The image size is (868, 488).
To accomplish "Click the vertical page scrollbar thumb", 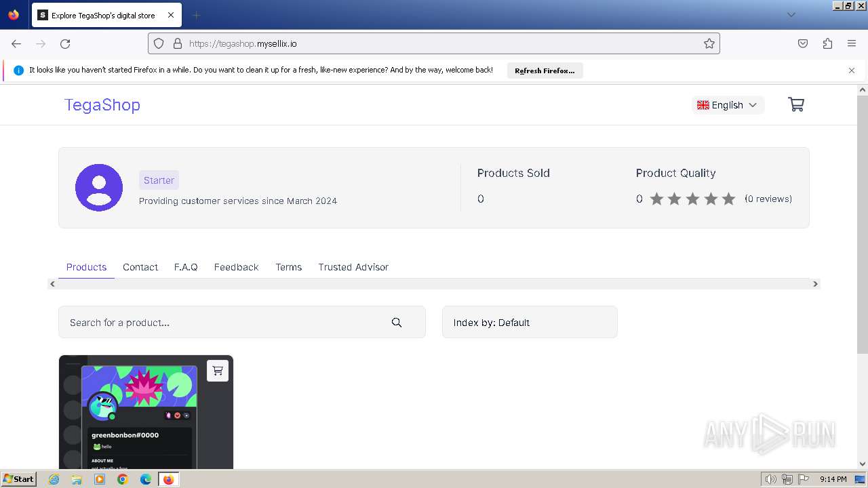I will click(x=863, y=224).
